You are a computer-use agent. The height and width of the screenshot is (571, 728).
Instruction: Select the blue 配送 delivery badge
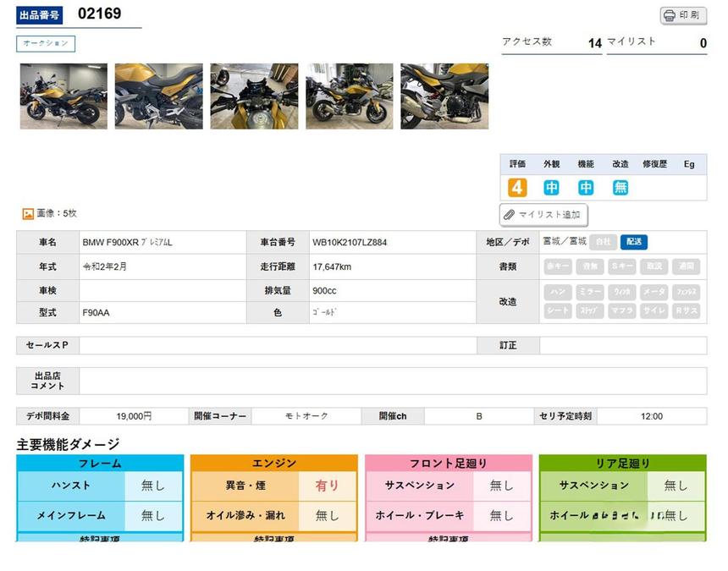click(x=633, y=242)
